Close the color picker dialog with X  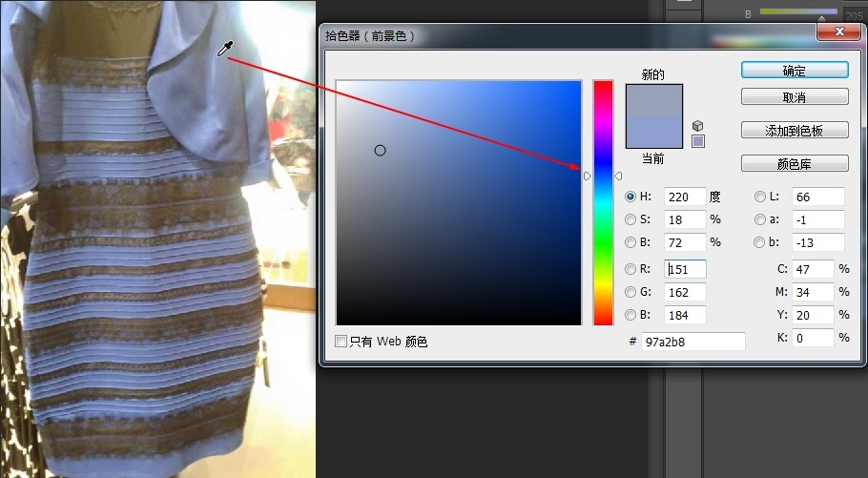click(x=833, y=33)
